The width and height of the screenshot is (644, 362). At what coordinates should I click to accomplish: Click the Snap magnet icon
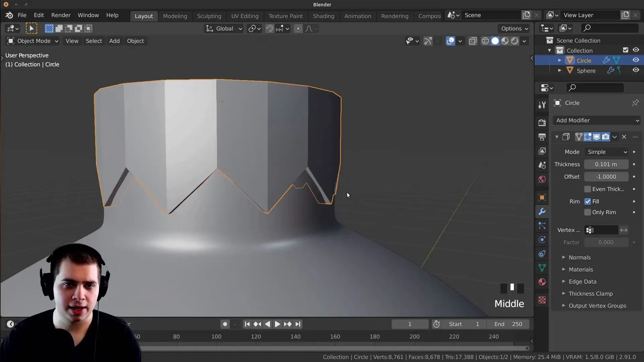pyautogui.click(x=270, y=28)
